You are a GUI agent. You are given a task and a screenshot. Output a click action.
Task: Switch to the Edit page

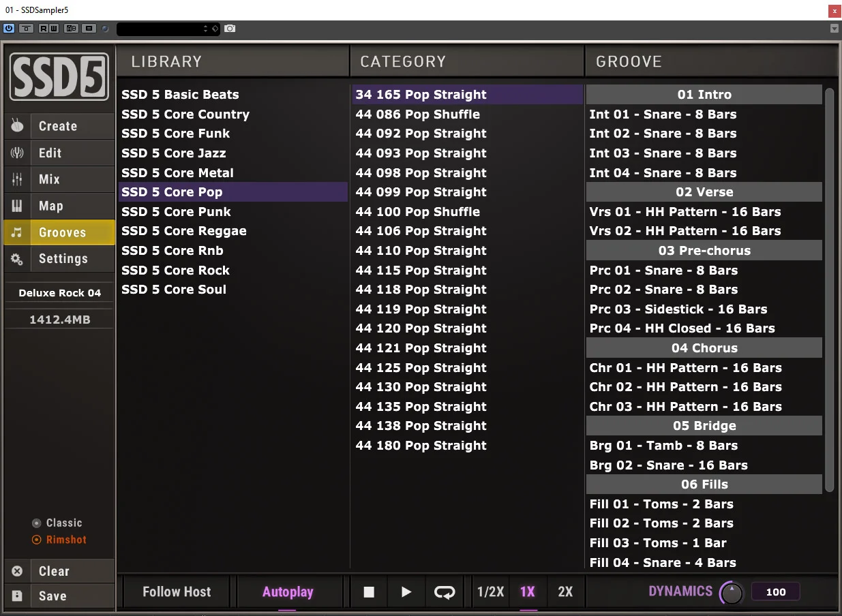[59, 153]
